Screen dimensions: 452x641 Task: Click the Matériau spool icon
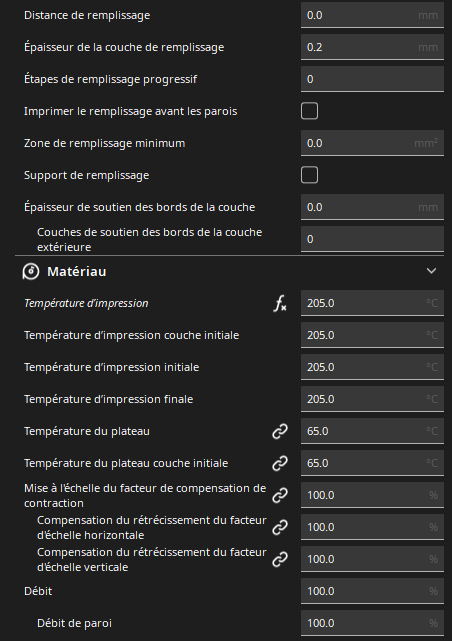(x=31, y=271)
